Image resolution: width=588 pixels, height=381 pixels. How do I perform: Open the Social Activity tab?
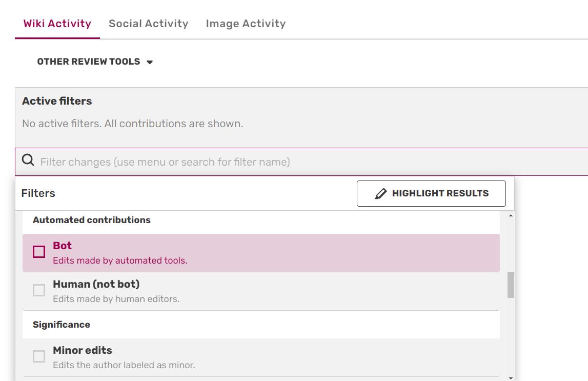[149, 24]
